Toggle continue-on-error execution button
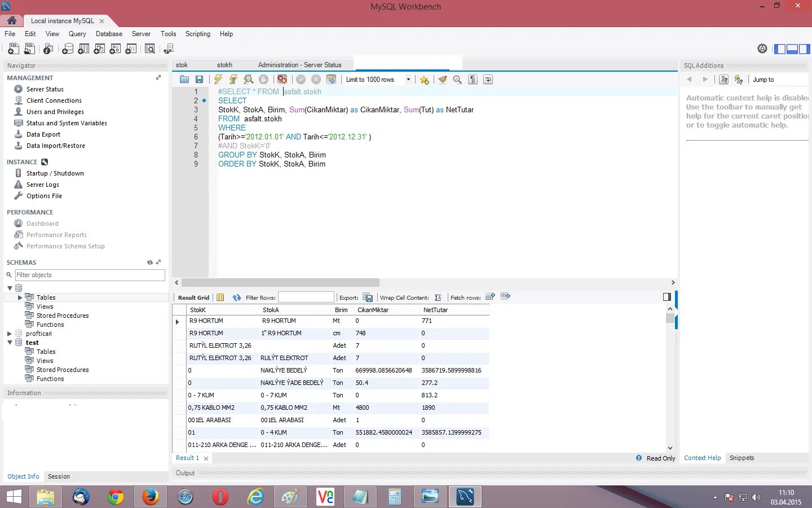The image size is (812, 508). tap(282, 80)
